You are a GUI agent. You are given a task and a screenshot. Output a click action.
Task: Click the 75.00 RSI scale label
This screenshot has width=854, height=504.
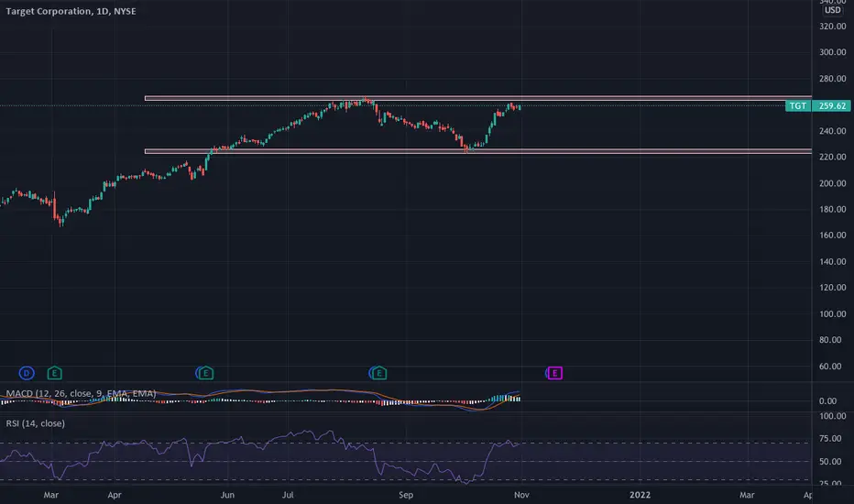coord(830,439)
